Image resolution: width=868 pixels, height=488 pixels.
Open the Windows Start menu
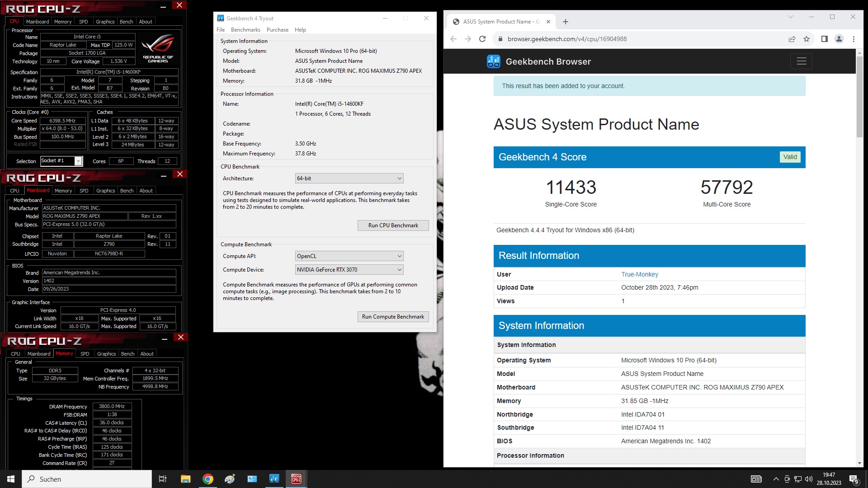11,479
